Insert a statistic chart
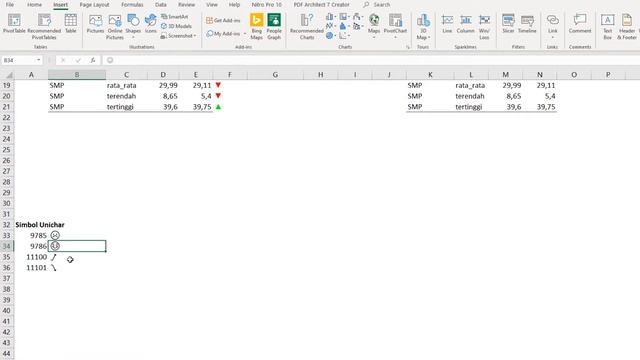The width and height of the screenshot is (640, 360). coord(344,26)
